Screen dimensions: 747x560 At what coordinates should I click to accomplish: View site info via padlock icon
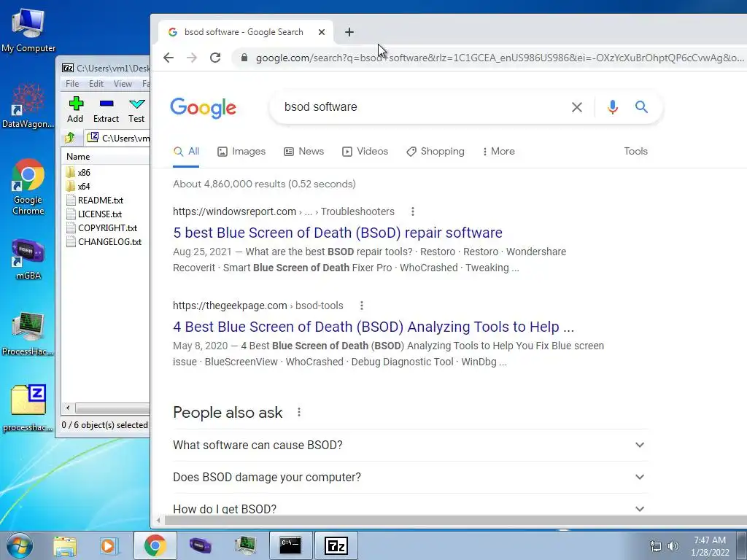[244, 58]
